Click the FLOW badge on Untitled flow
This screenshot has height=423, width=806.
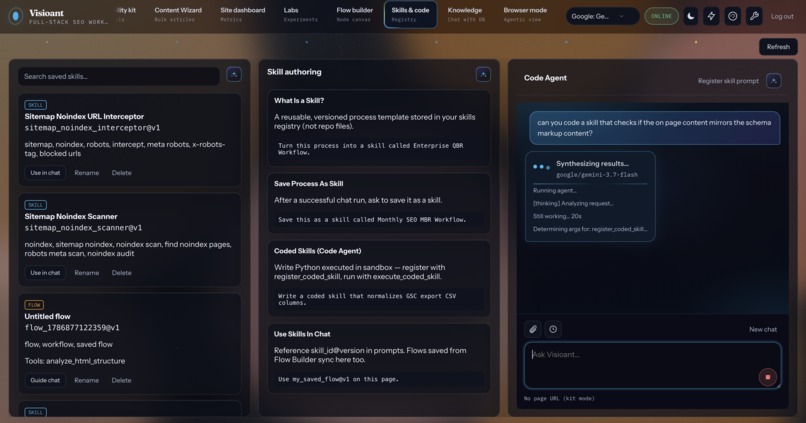pos(34,305)
